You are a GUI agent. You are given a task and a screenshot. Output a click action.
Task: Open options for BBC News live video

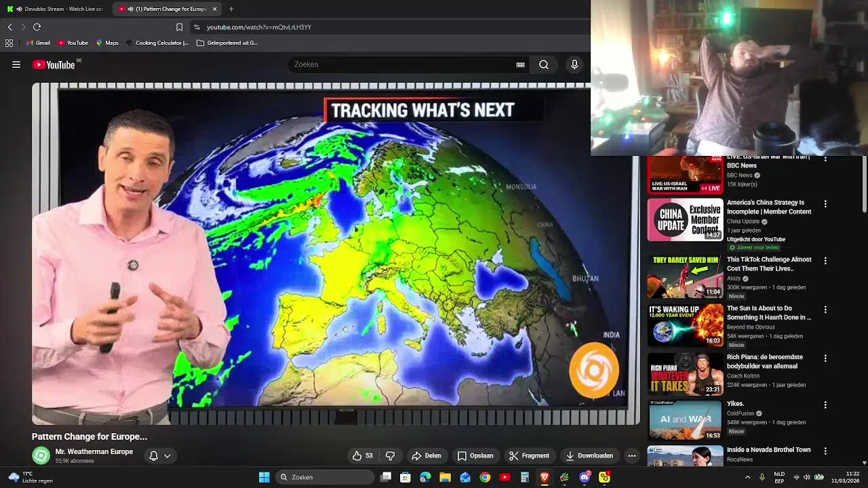click(x=825, y=159)
